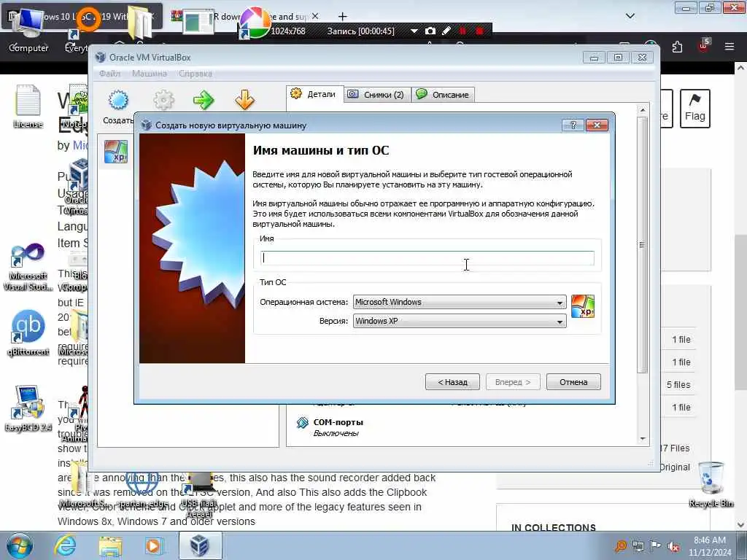This screenshot has height=560, width=747.
Task: Click the Windows XP logo beside OS type
Action: [x=583, y=306]
